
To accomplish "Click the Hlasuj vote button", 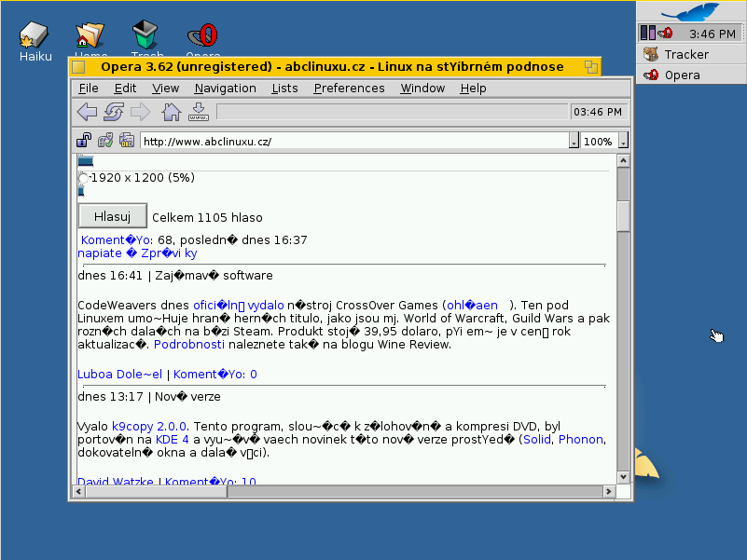I will (113, 216).
